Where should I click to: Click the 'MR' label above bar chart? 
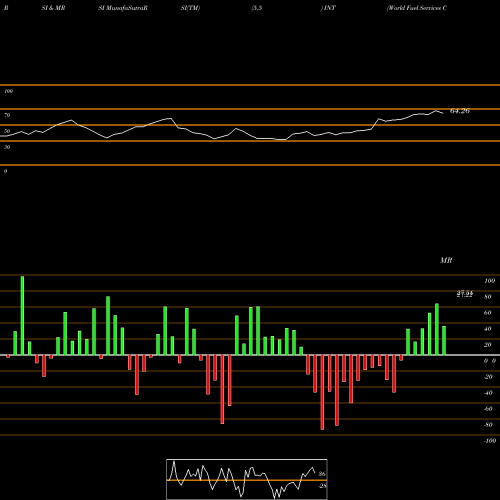coord(446,260)
